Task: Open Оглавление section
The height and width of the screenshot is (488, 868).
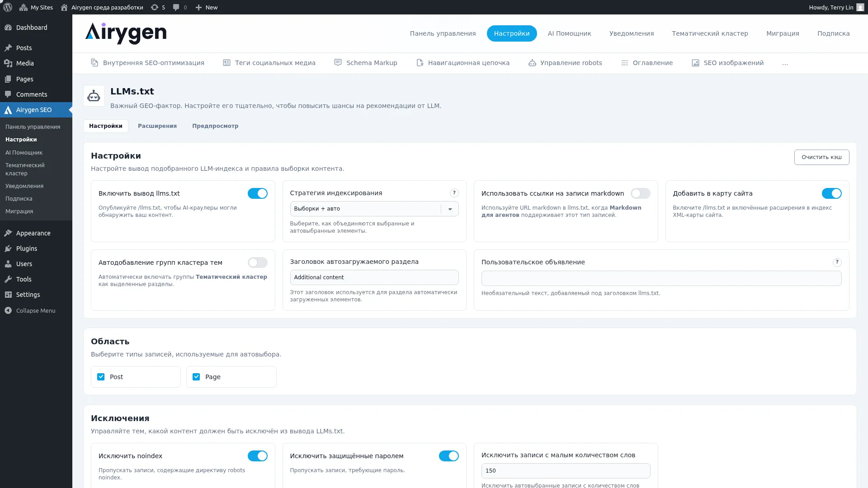Action: click(x=647, y=63)
